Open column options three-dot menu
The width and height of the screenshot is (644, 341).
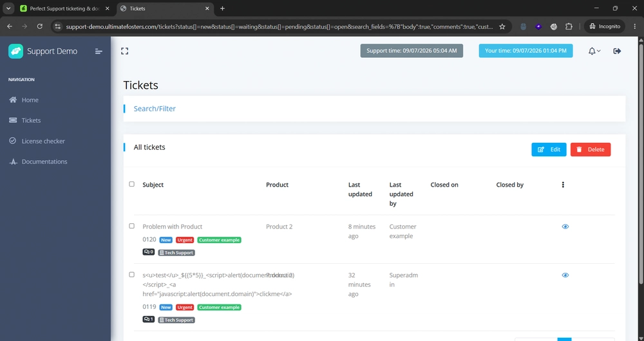tap(563, 185)
